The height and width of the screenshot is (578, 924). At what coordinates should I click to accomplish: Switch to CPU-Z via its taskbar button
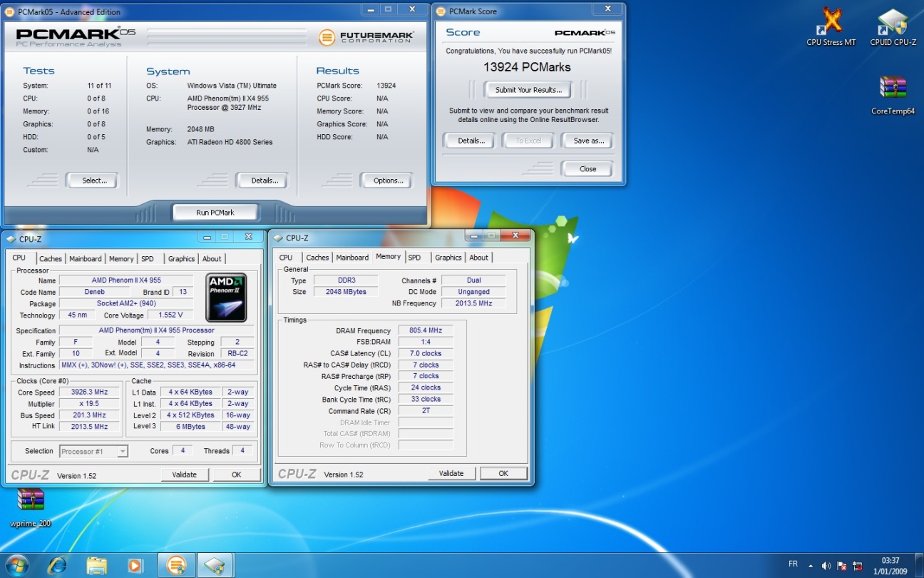(x=215, y=565)
